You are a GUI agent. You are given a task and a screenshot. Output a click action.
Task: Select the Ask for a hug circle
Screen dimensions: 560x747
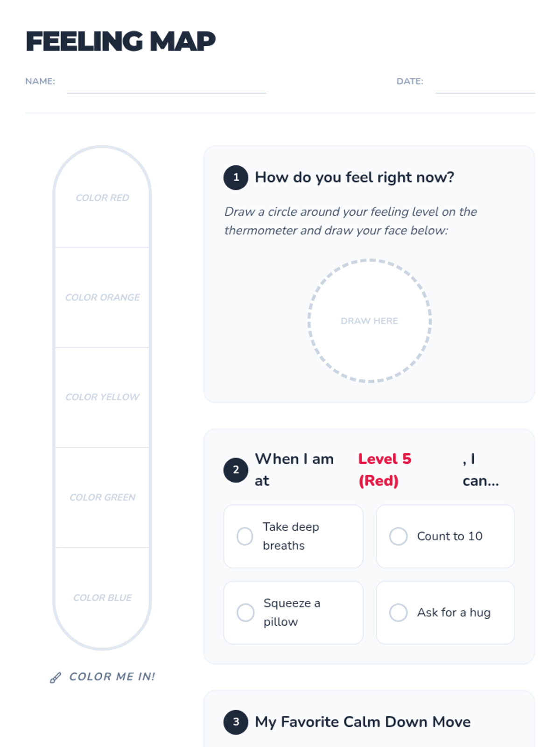pos(398,613)
